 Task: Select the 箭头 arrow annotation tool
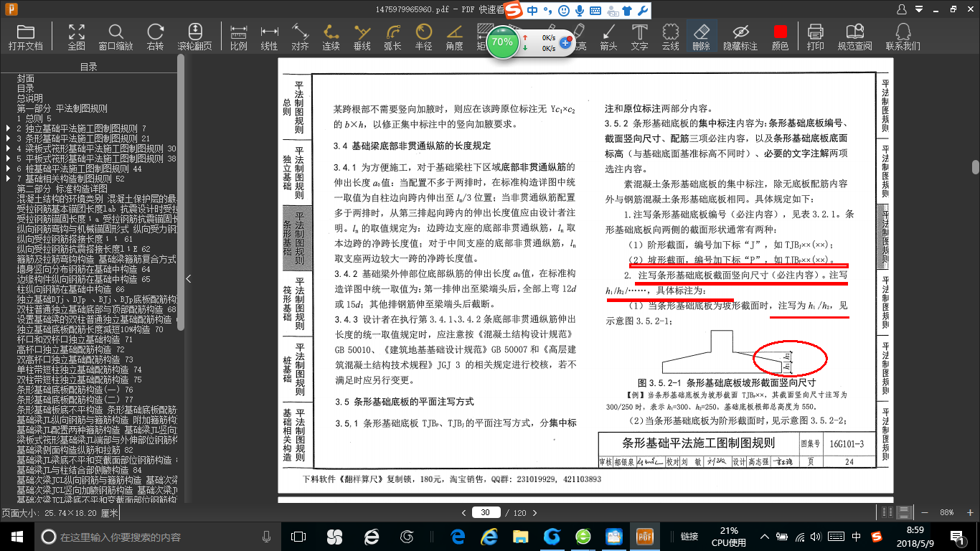point(608,37)
